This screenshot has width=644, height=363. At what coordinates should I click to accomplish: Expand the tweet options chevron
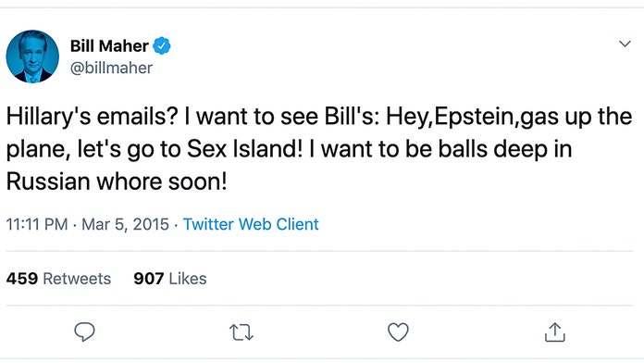point(625,44)
